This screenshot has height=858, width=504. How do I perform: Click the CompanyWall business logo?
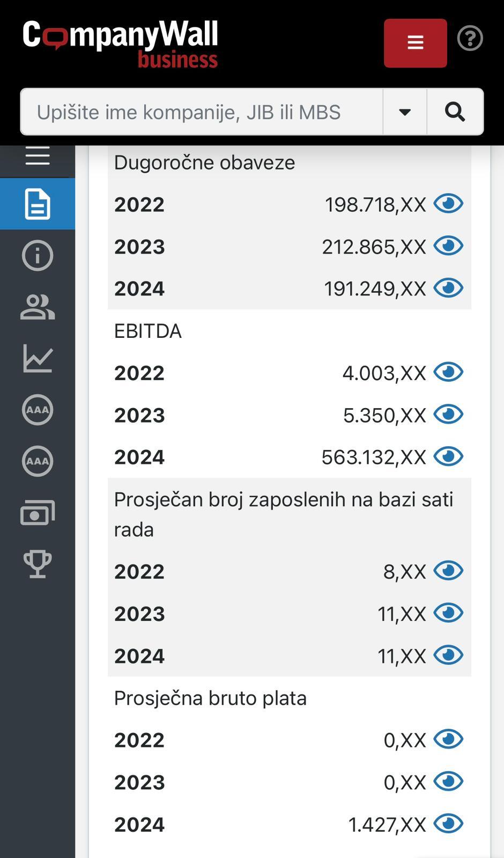click(x=120, y=44)
